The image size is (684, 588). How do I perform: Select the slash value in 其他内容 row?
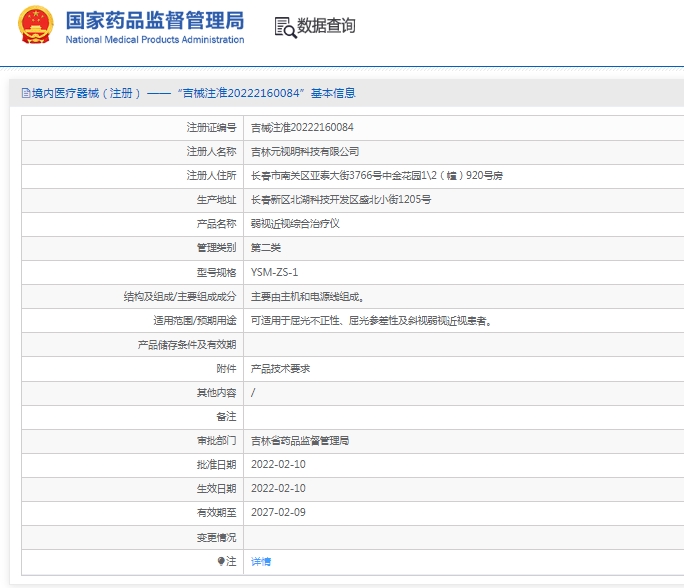click(253, 393)
